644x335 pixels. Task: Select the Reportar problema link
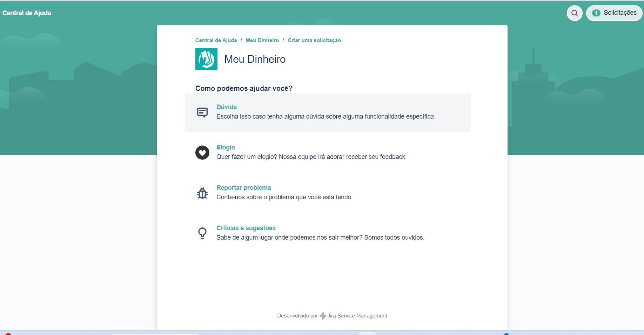click(243, 188)
